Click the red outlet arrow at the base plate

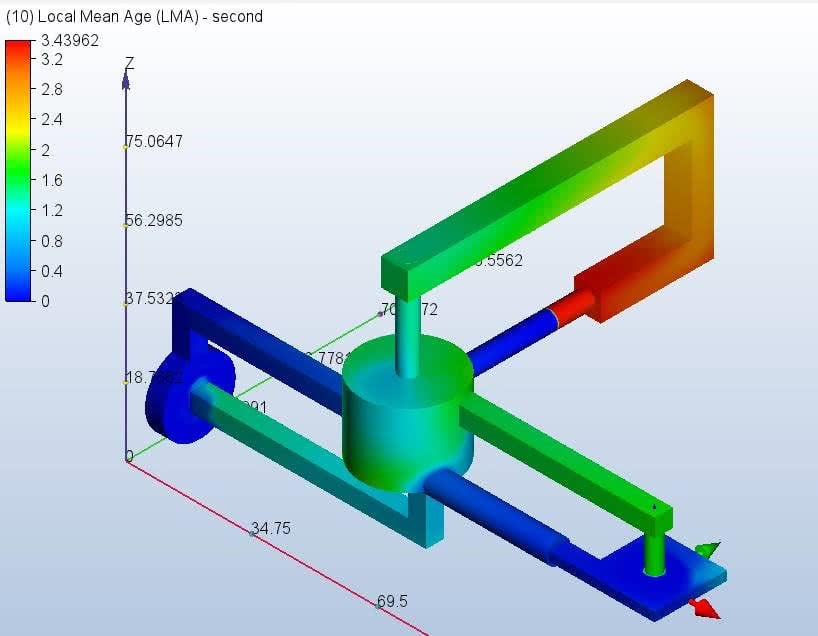point(704,608)
